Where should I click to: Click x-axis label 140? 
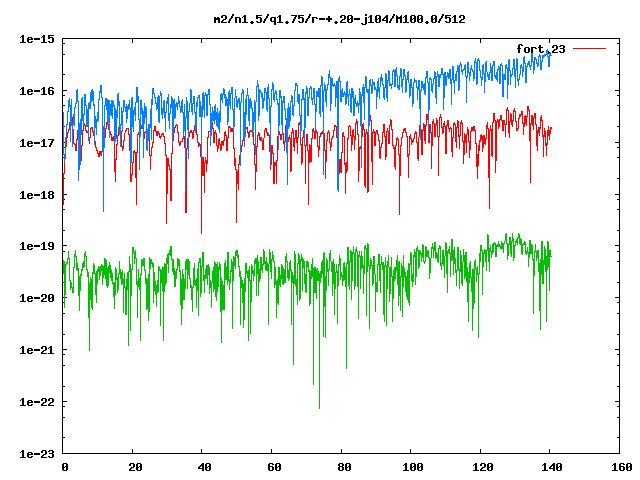coord(552,467)
